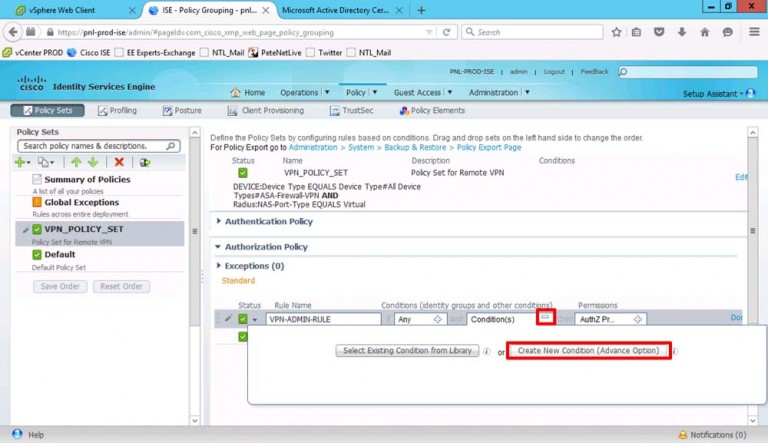The width and height of the screenshot is (768, 443).
Task: Open the Firefox downloads arrow icon
Action: tap(682, 32)
